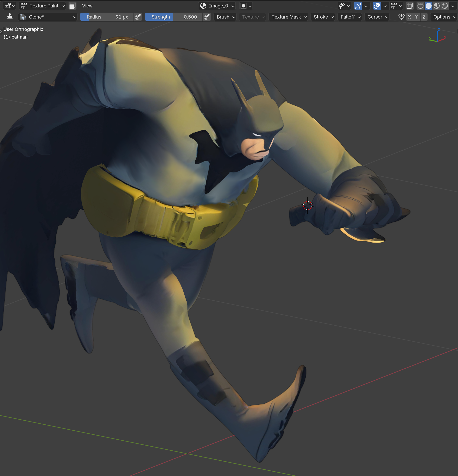Open the Cursor settings popover
The height and width of the screenshot is (476, 458).
(x=377, y=17)
